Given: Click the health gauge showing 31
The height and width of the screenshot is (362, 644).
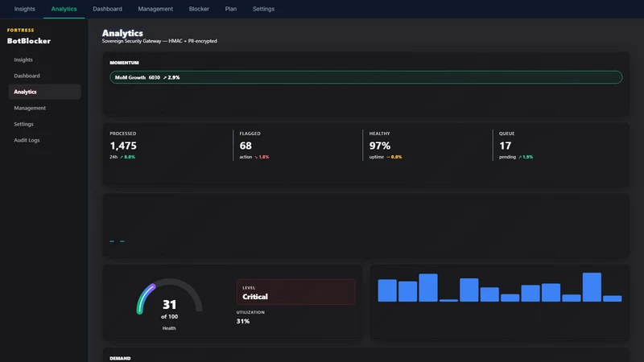Looking at the screenshot, I should (x=169, y=304).
